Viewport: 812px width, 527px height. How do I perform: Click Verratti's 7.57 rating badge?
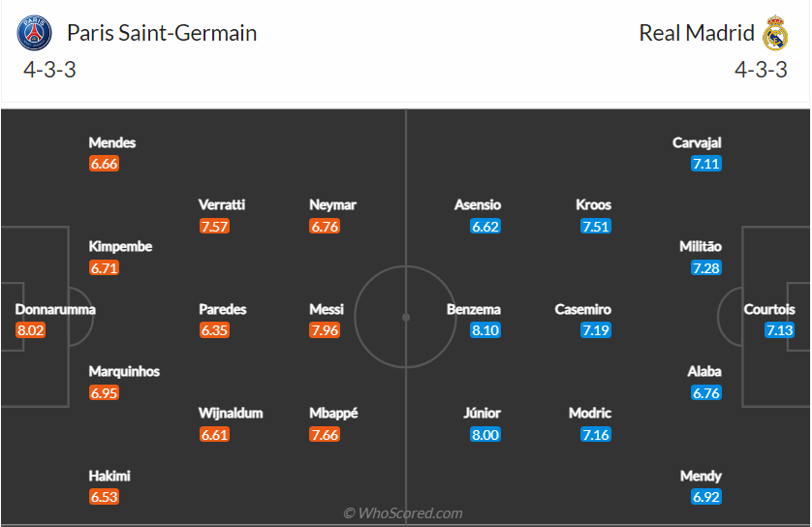(x=214, y=227)
